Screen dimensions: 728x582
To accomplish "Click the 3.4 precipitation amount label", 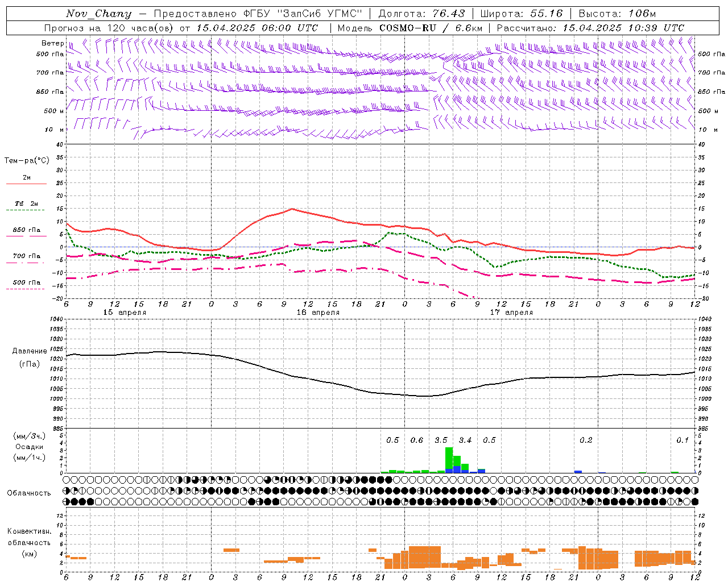I will [465, 440].
